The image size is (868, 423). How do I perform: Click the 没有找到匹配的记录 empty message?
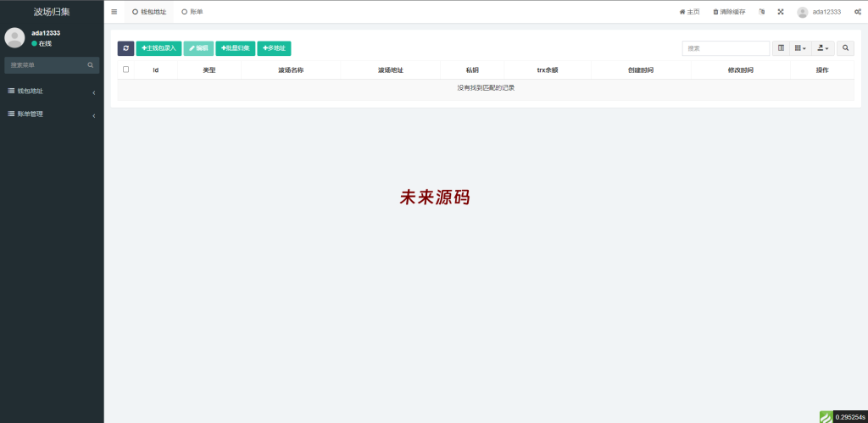[x=486, y=88]
